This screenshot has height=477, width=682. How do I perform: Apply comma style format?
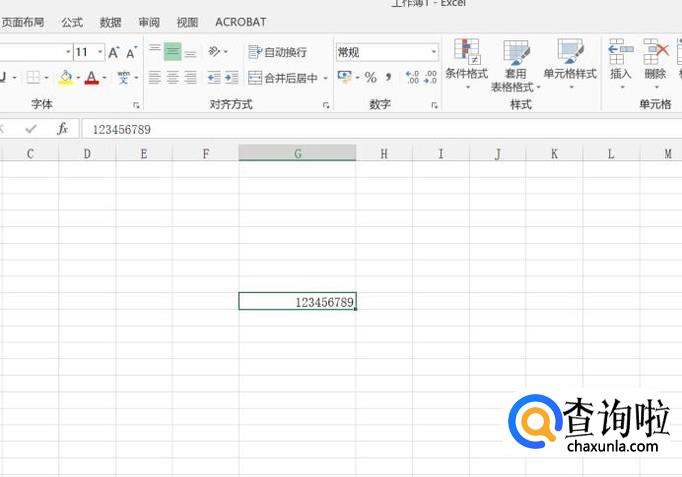[x=388, y=78]
